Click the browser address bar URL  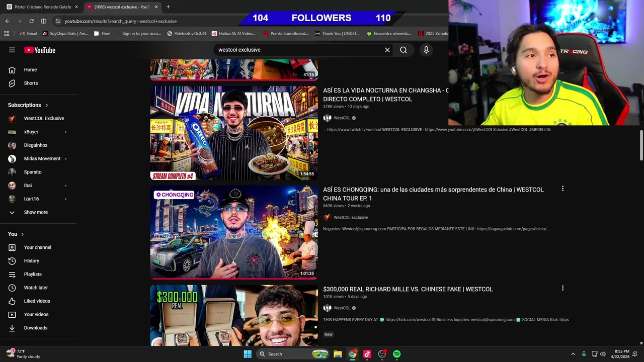pyautogui.click(x=120, y=21)
